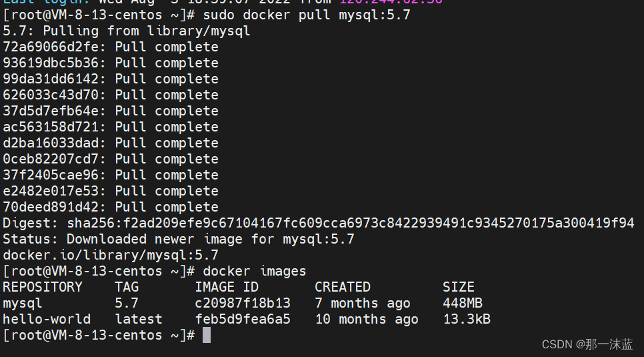
Task: Click the IMAGE ID column header
Action: pyautogui.click(x=227, y=287)
